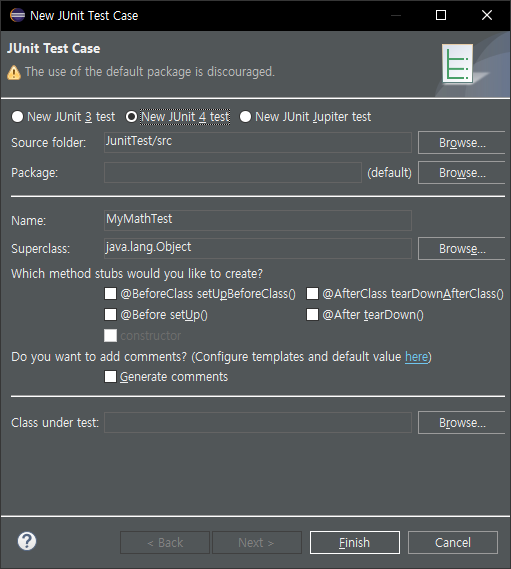Click the Class under test input field
The width and height of the screenshot is (511, 569).
tap(258, 422)
